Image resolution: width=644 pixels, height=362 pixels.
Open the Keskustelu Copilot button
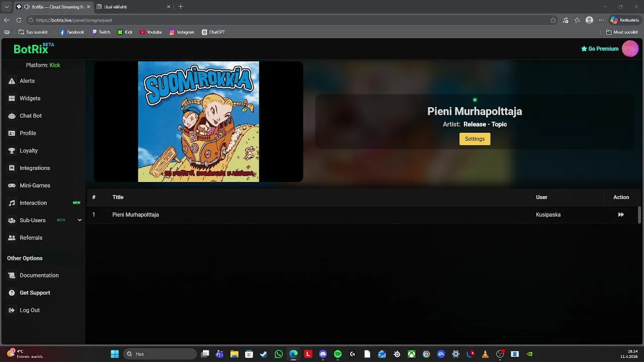[624, 20]
